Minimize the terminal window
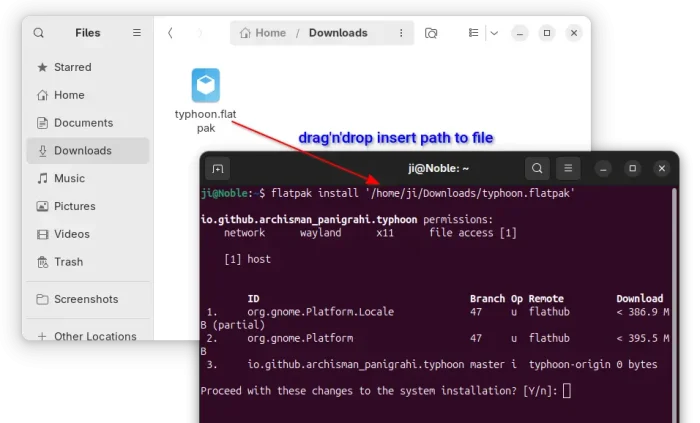Screen dimensions: 700x423 [603, 169]
